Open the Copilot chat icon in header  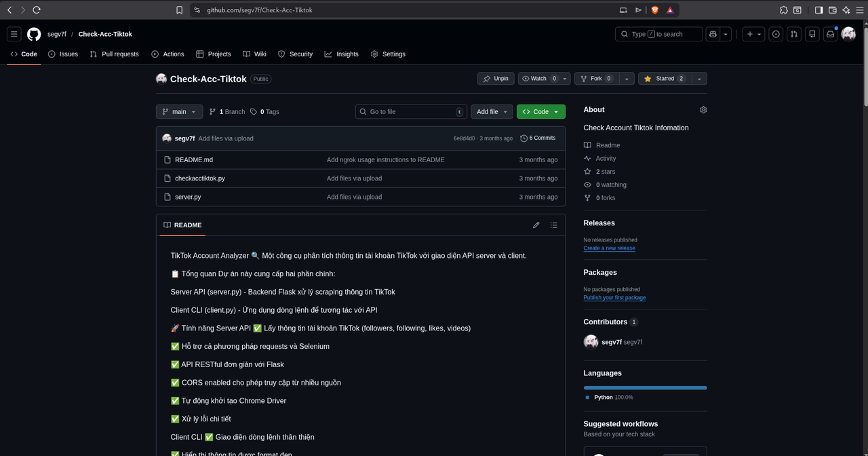pyautogui.click(x=713, y=34)
